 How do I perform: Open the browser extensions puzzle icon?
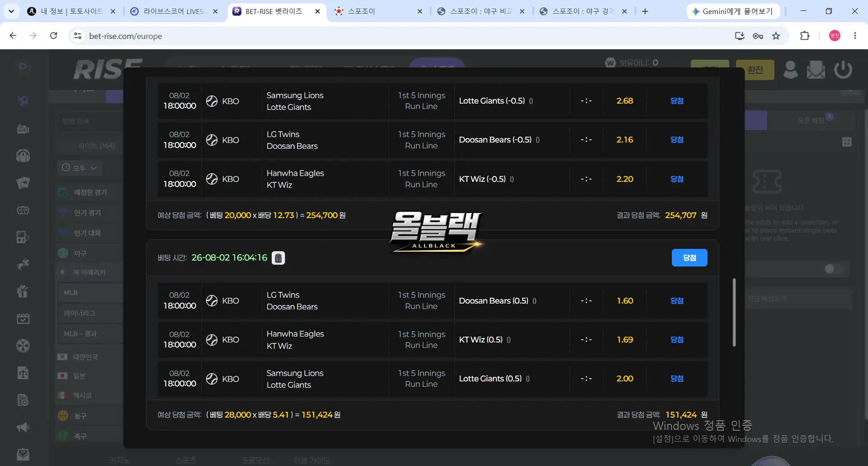805,36
